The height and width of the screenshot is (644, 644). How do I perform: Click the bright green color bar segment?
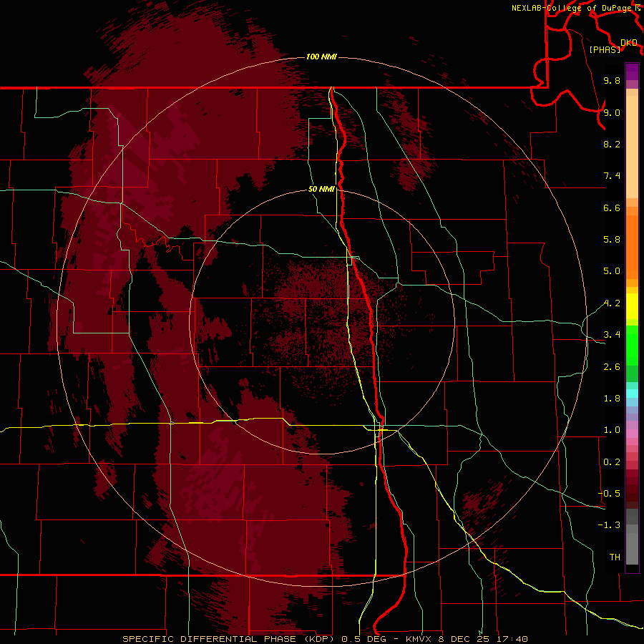click(x=632, y=345)
